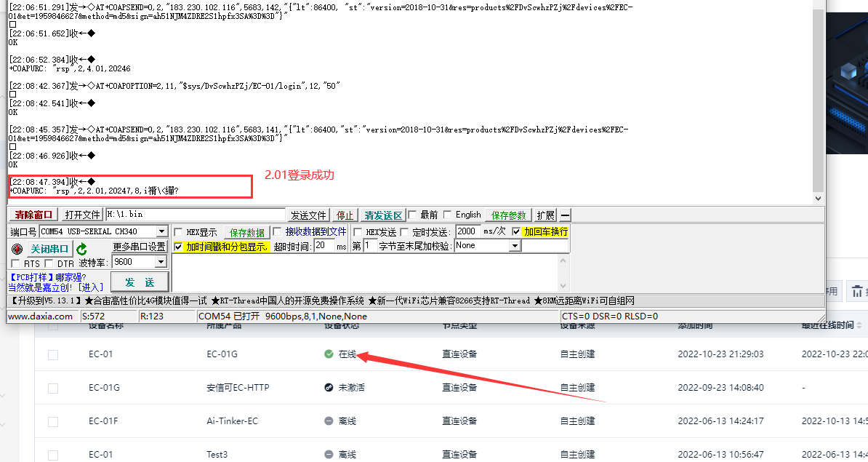Screen dimensions: 868x462
Task: Open the [进入] PCB promo link
Action: pyautogui.click(x=92, y=286)
